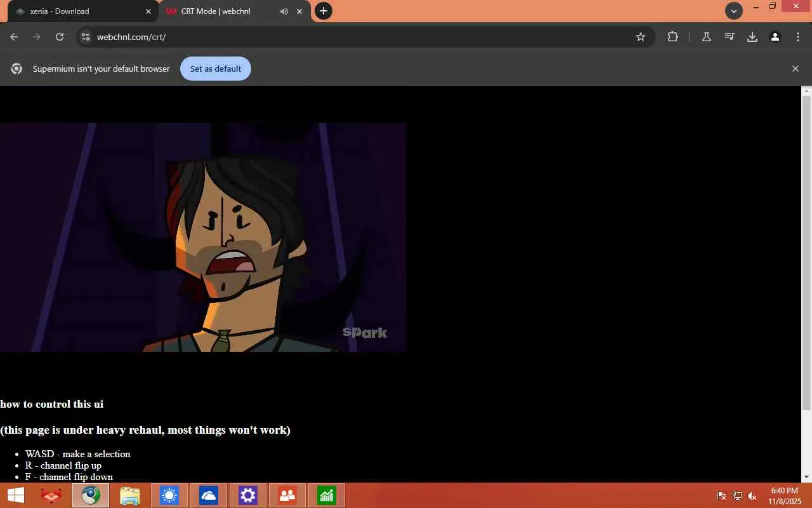Click the page scrollbar up arrow
The image size is (812, 508).
tap(807, 91)
